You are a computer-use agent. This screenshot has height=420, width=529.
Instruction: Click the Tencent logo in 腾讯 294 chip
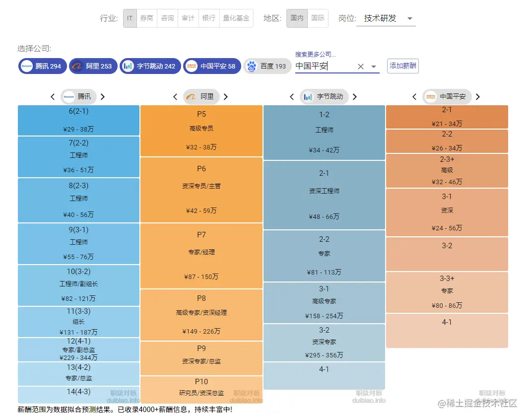pyautogui.click(x=27, y=66)
